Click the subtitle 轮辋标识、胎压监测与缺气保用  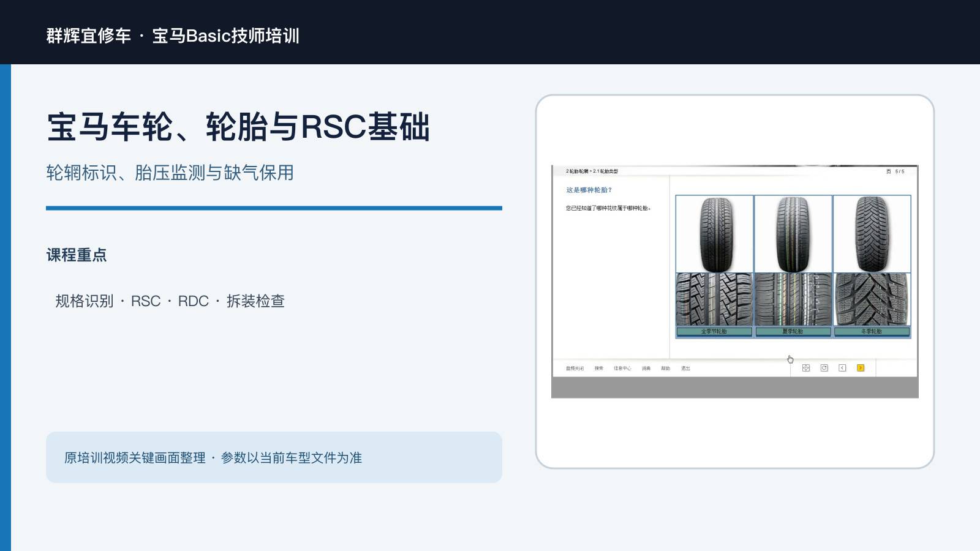click(170, 173)
